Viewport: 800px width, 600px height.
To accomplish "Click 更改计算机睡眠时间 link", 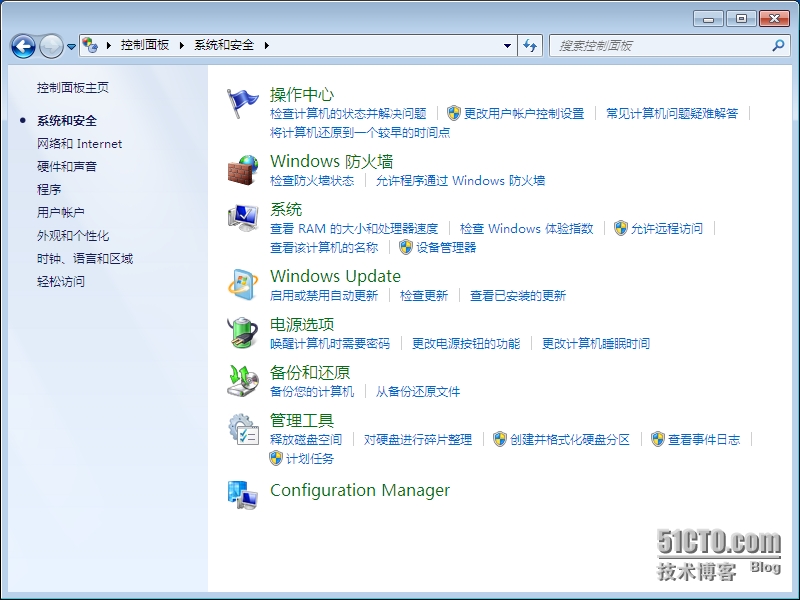I will coord(596,343).
